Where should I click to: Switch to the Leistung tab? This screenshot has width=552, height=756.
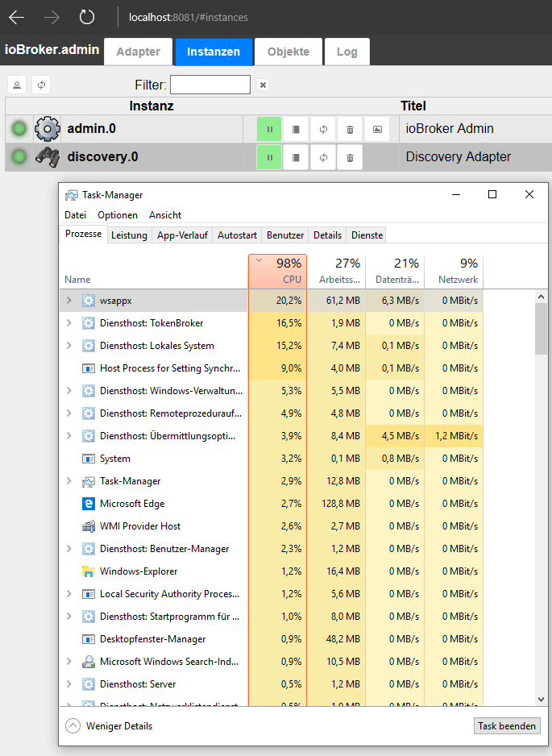(129, 235)
